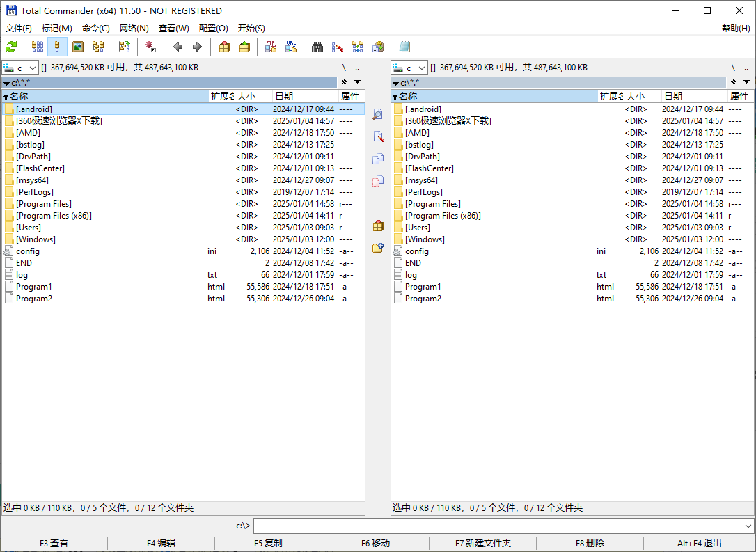Toggle brief view mode in toolbar
This screenshot has height=552, width=756.
pyautogui.click(x=38, y=47)
